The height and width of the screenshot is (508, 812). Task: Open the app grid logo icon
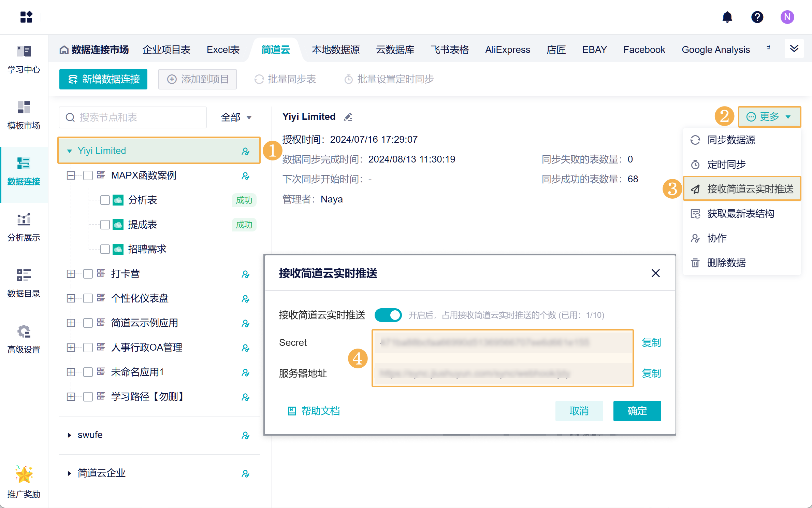26,17
